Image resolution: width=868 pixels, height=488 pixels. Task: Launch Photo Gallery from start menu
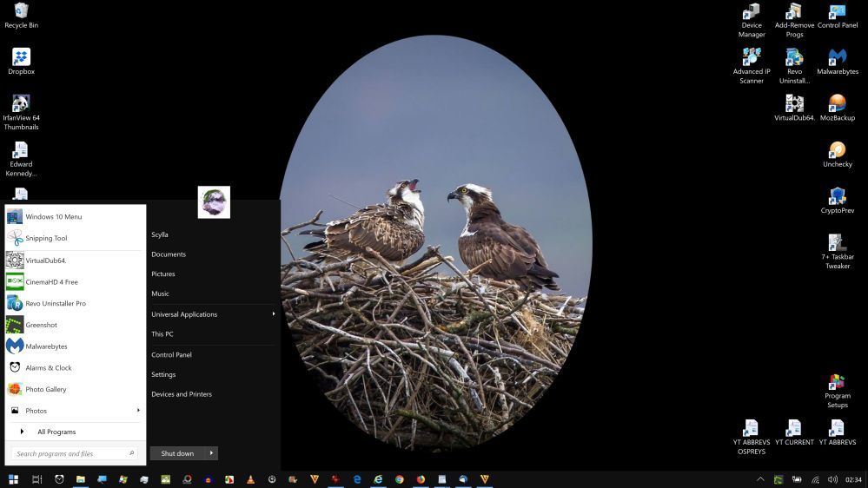(x=76, y=389)
